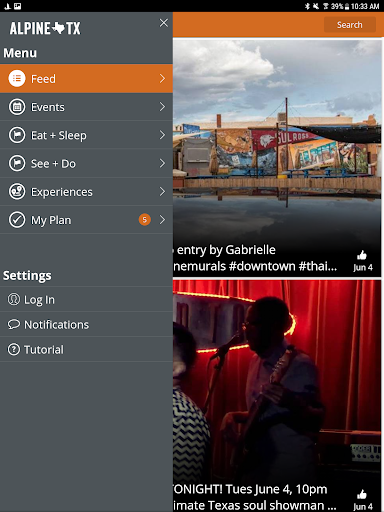Open the My Plan menu item
Screen dimensions: 384x512
[86, 220]
